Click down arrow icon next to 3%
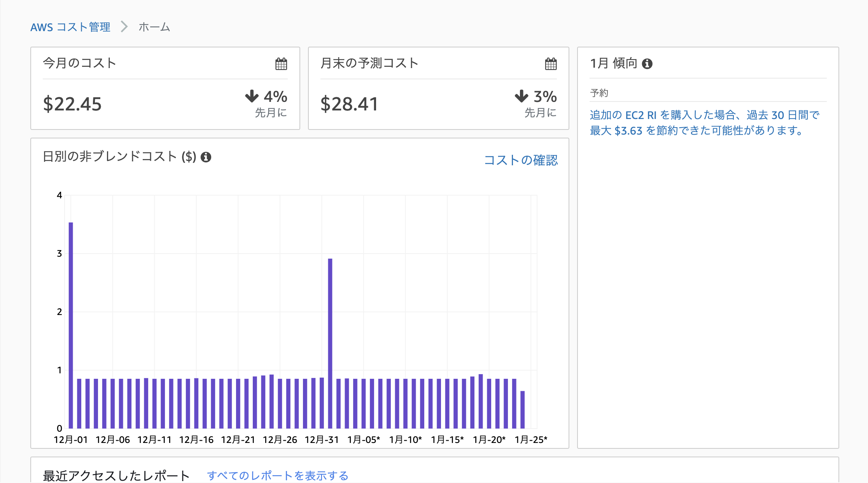Image resolution: width=868 pixels, height=483 pixels. [521, 96]
